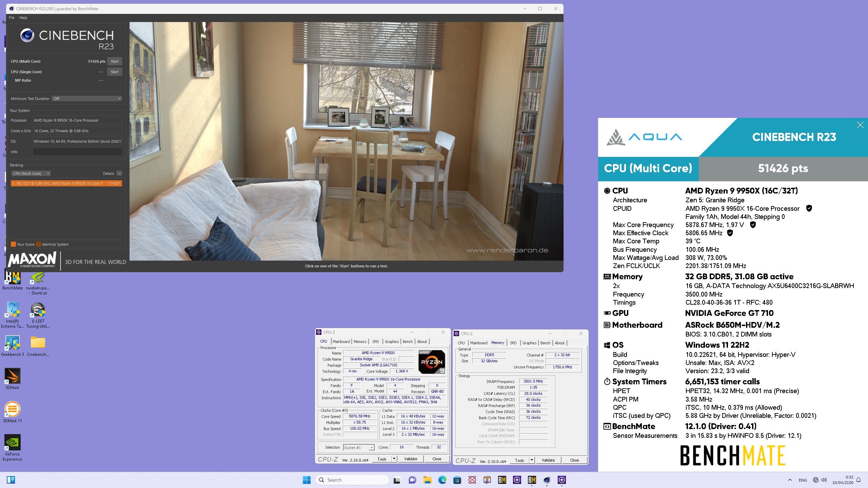
Task: Switch to CPU tab in CPU-Z Memory window
Action: coord(461,343)
